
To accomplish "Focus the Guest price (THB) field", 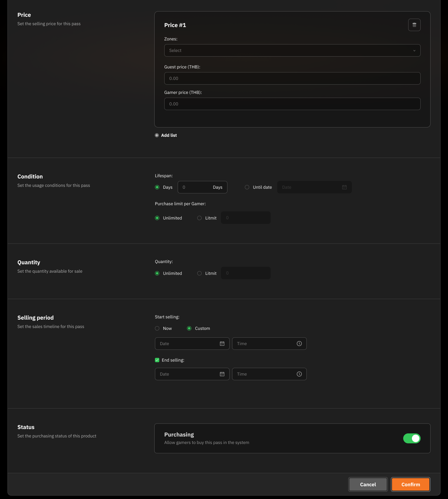I will click(x=292, y=78).
